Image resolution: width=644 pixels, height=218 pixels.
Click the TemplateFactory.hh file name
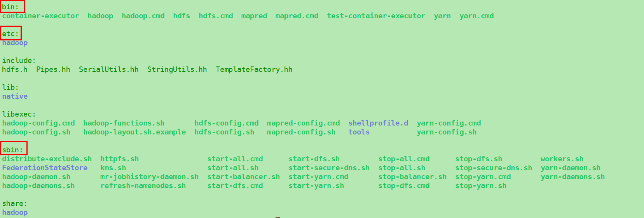click(254, 70)
